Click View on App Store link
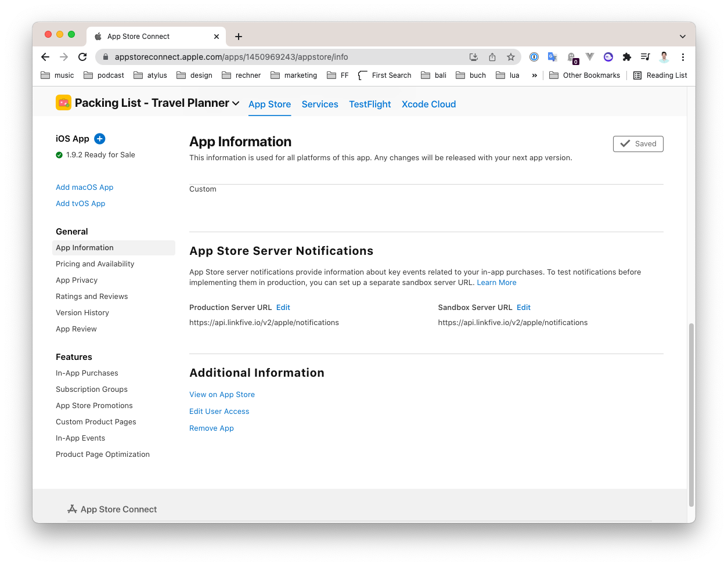Viewport: 728px width, 566px height. tap(222, 395)
